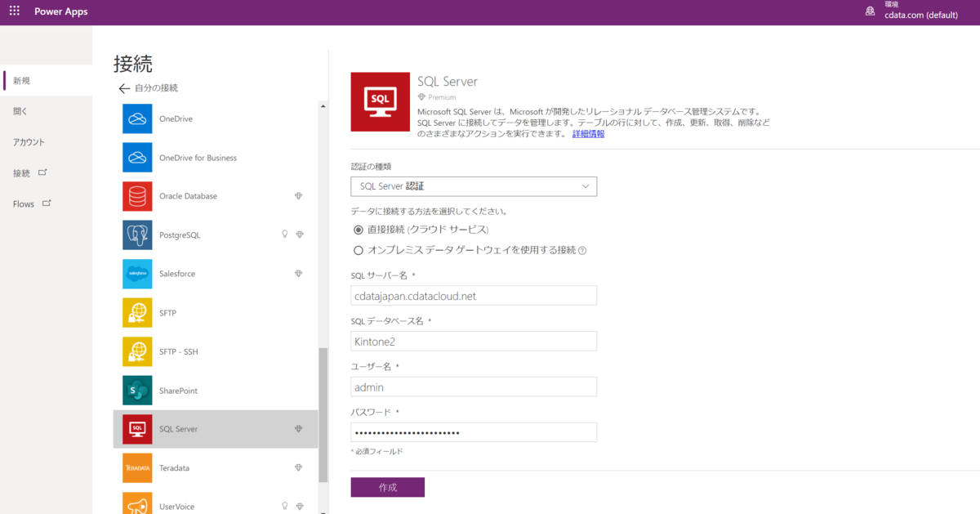980x514 pixels.
Task: Click the OneDrive for Business icon
Action: [x=137, y=158]
